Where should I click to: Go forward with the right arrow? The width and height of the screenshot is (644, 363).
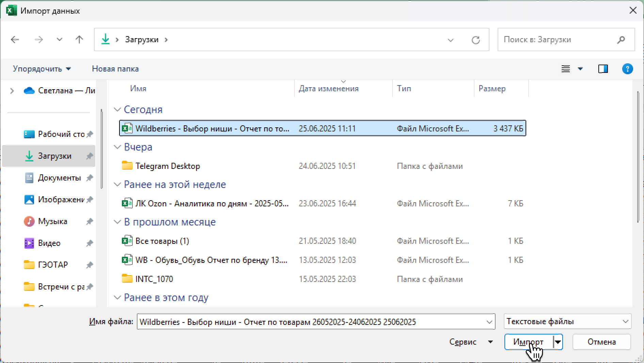(x=39, y=40)
